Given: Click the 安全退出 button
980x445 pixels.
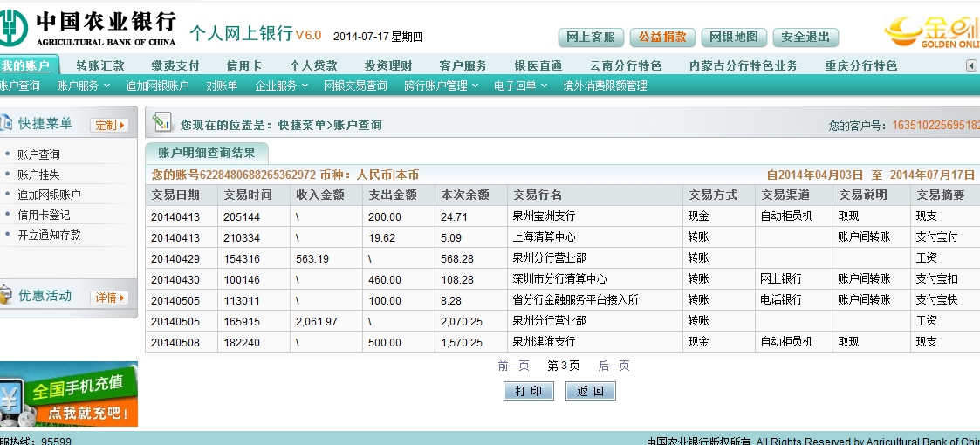Looking at the screenshot, I should (805, 38).
